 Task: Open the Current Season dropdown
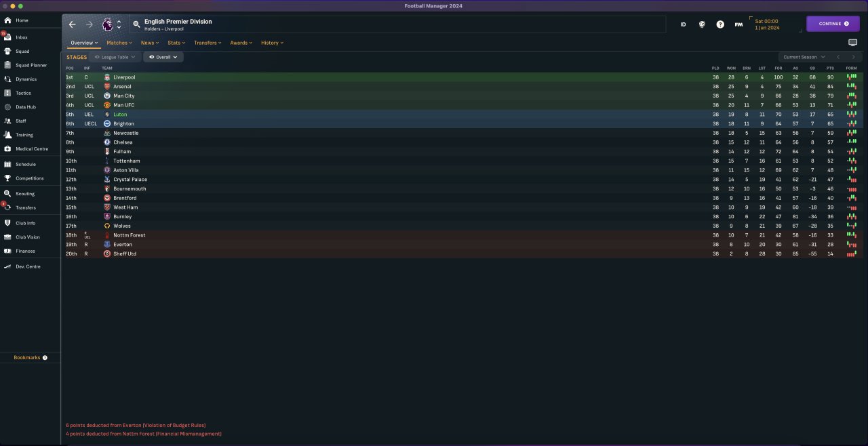803,57
